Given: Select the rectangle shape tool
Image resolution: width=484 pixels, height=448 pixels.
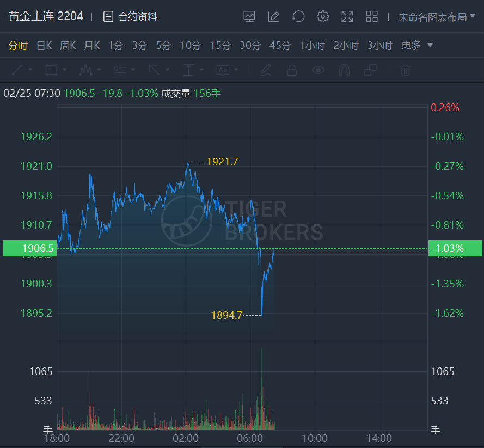Looking at the screenshot, I should pos(51,70).
